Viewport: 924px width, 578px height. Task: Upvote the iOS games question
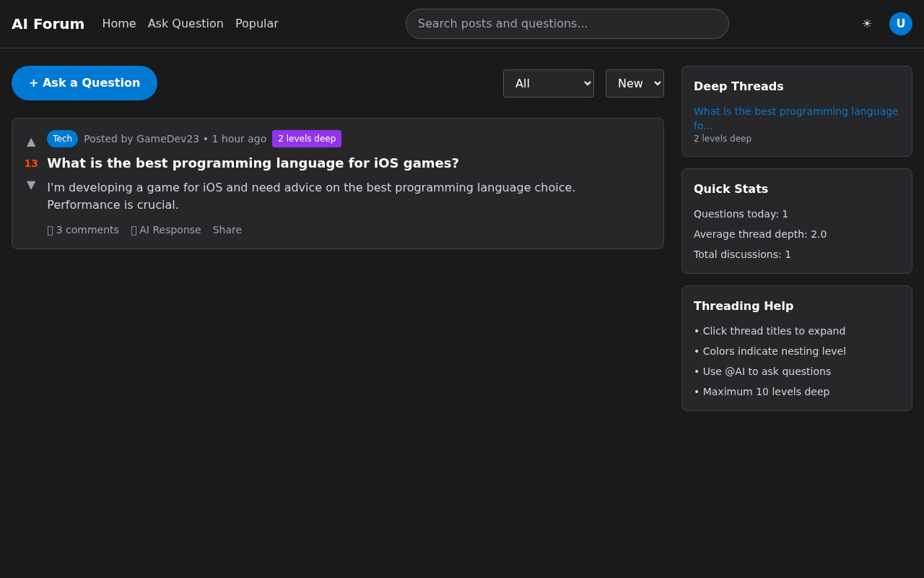coord(31,142)
